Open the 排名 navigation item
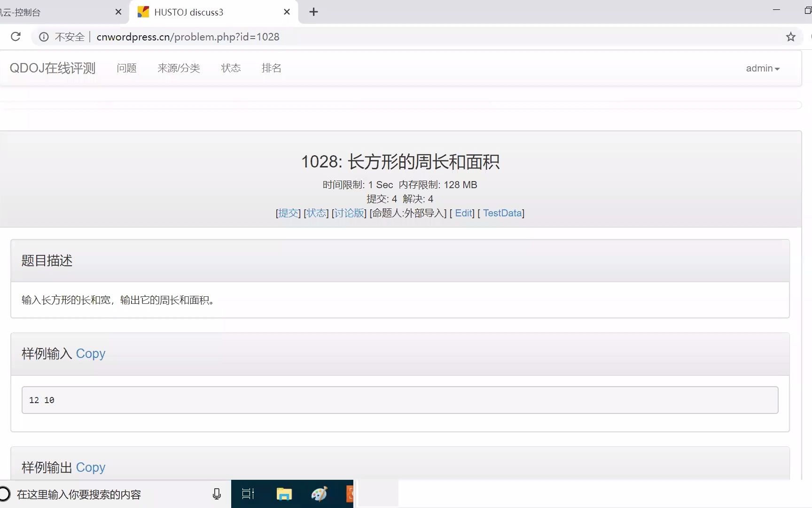The image size is (812, 508). point(272,68)
